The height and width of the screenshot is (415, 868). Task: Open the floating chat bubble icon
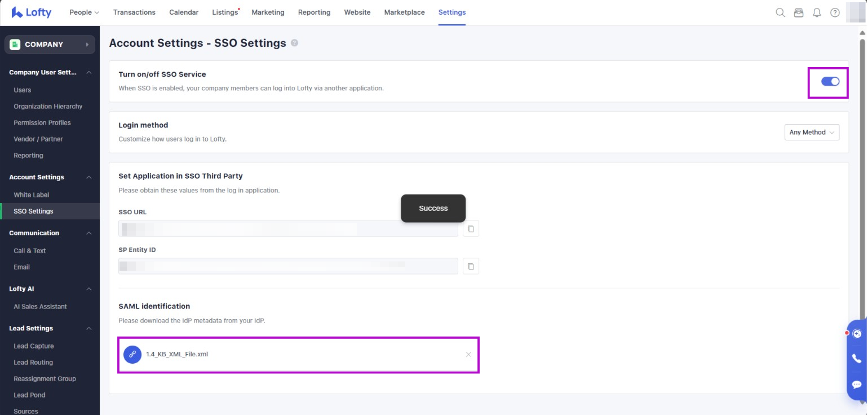(857, 385)
